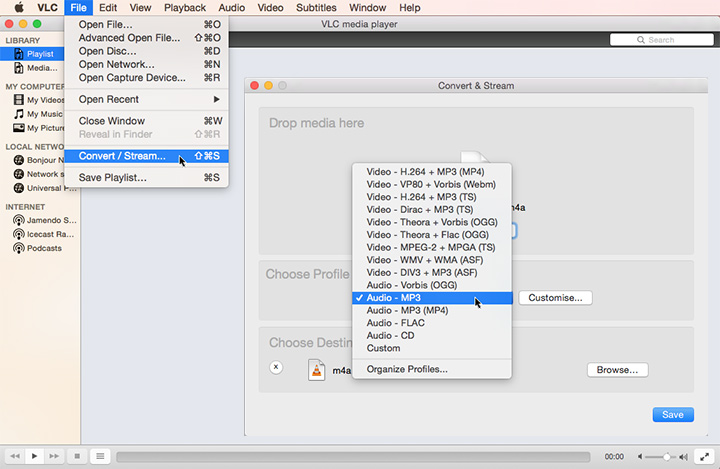Mute audio with small speaker icon
The width and height of the screenshot is (720, 469).
(x=640, y=457)
